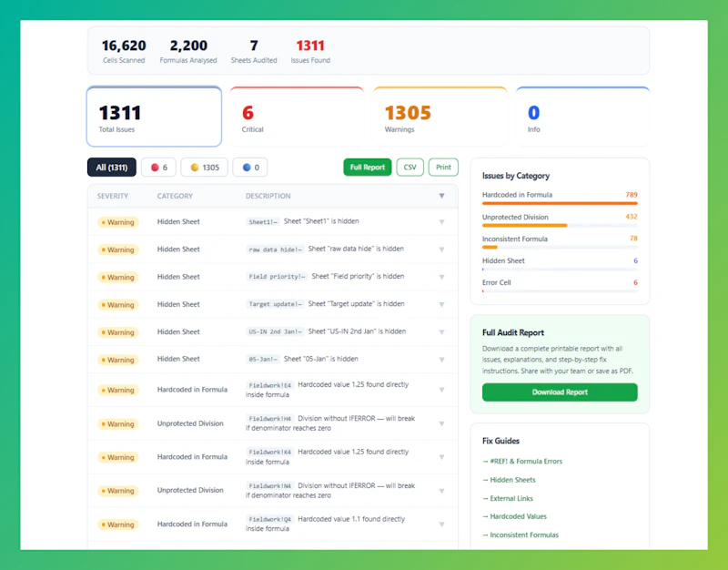Viewport: 728px width, 570px height.
Task: Click the Full Report button
Action: 368,168
